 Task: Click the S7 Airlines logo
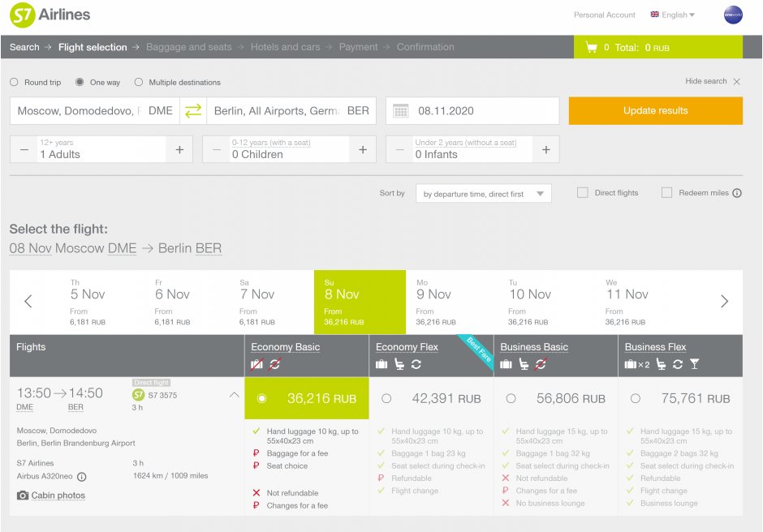click(50, 15)
